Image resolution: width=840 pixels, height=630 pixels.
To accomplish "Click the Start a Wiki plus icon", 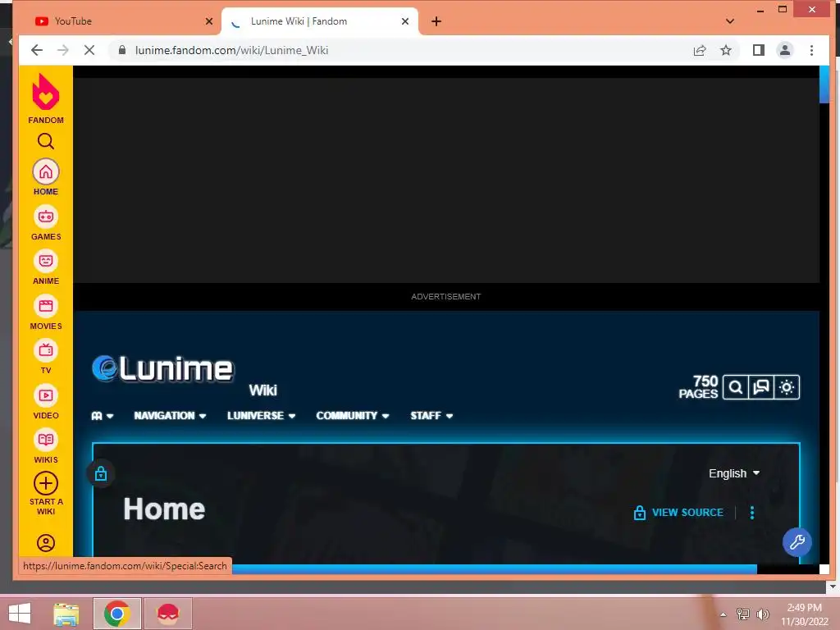I will click(x=46, y=483).
